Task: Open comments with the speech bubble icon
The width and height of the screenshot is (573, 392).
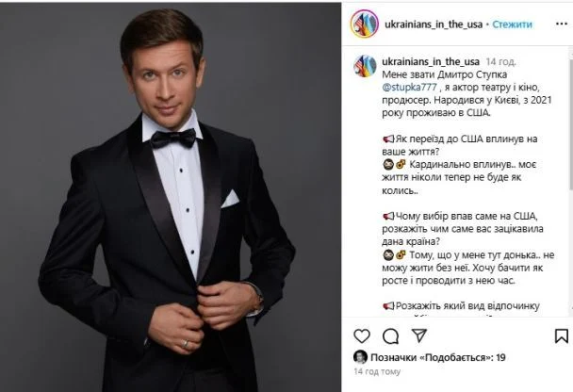Action: 390,336
